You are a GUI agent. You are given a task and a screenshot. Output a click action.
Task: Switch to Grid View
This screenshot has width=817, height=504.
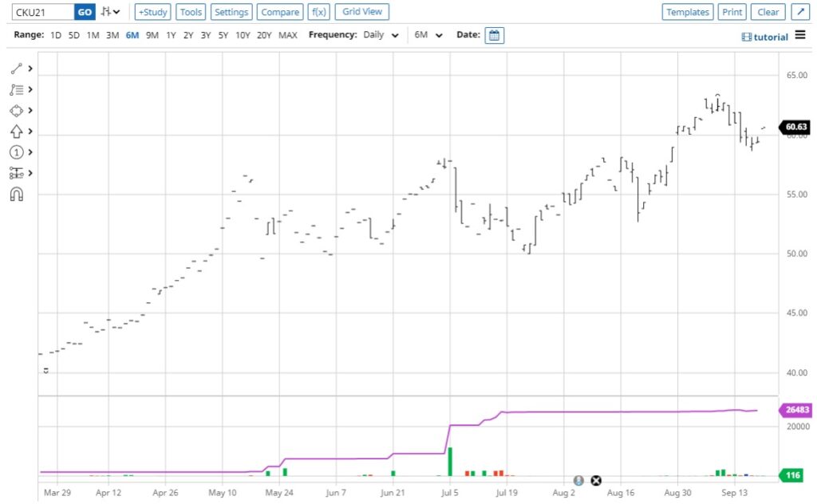click(362, 11)
